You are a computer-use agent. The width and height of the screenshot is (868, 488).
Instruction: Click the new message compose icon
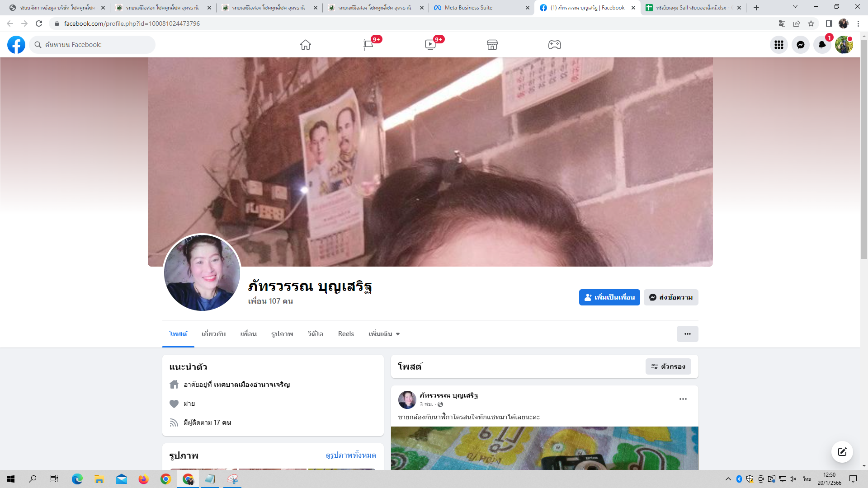pyautogui.click(x=842, y=452)
